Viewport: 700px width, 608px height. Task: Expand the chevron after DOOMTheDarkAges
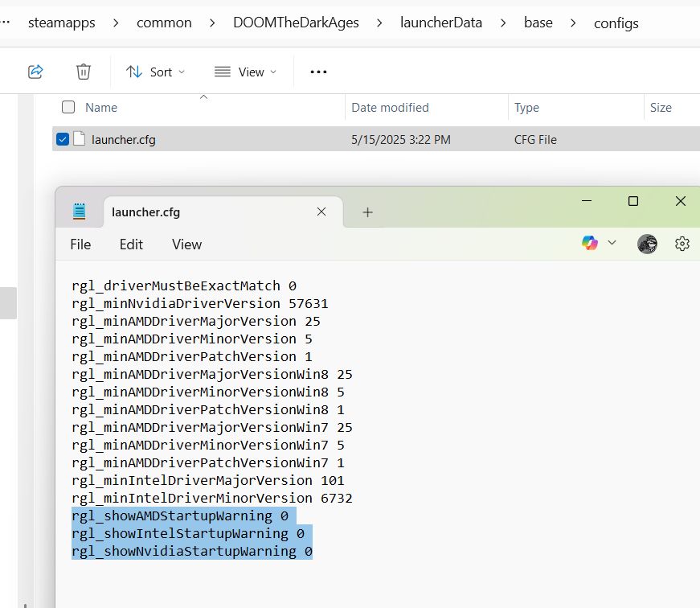(379, 23)
